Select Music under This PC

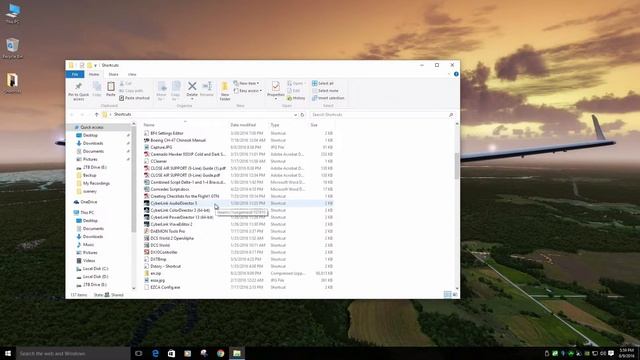[x=88, y=244]
